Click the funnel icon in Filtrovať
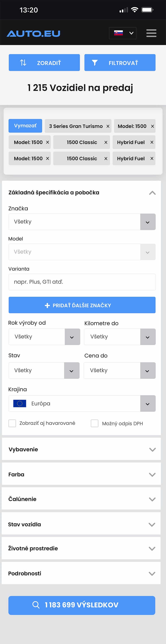The width and height of the screenshot is (166, 644). (94, 63)
